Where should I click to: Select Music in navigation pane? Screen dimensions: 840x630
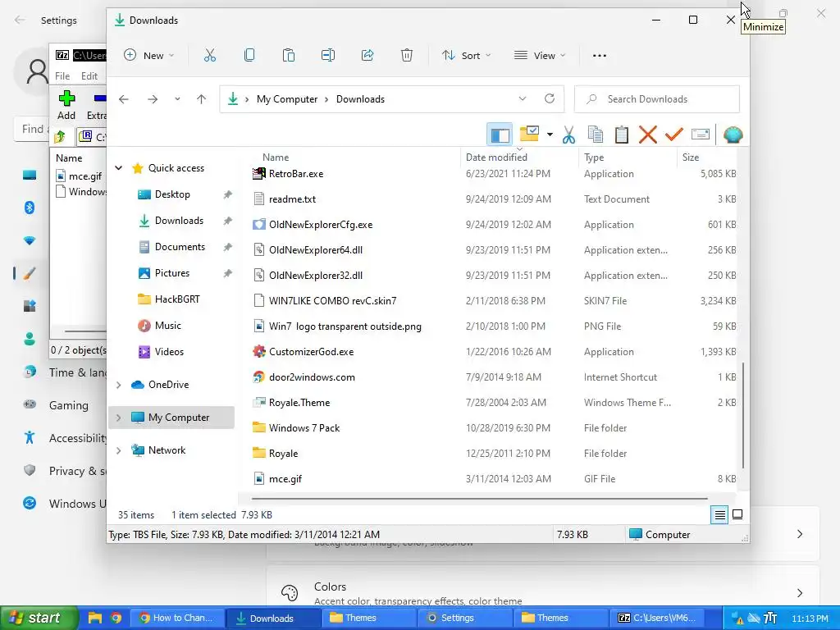tap(167, 325)
